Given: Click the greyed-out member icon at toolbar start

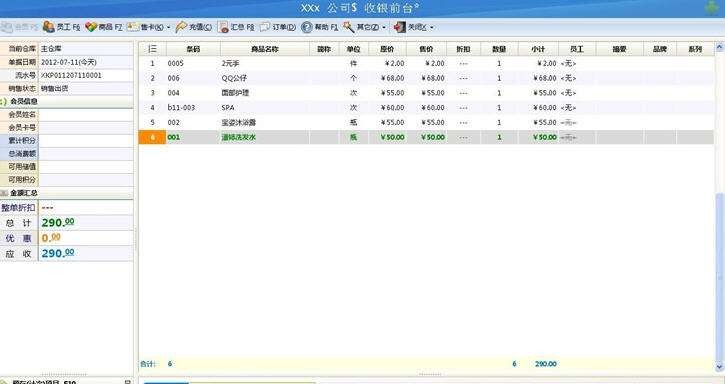Looking at the screenshot, I should click(6, 27).
